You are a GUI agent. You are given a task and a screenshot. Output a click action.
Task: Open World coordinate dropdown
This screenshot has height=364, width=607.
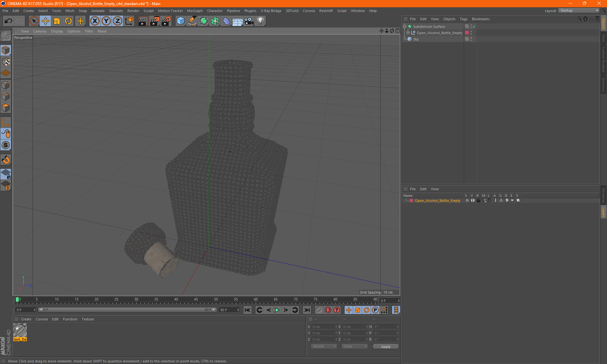click(324, 346)
